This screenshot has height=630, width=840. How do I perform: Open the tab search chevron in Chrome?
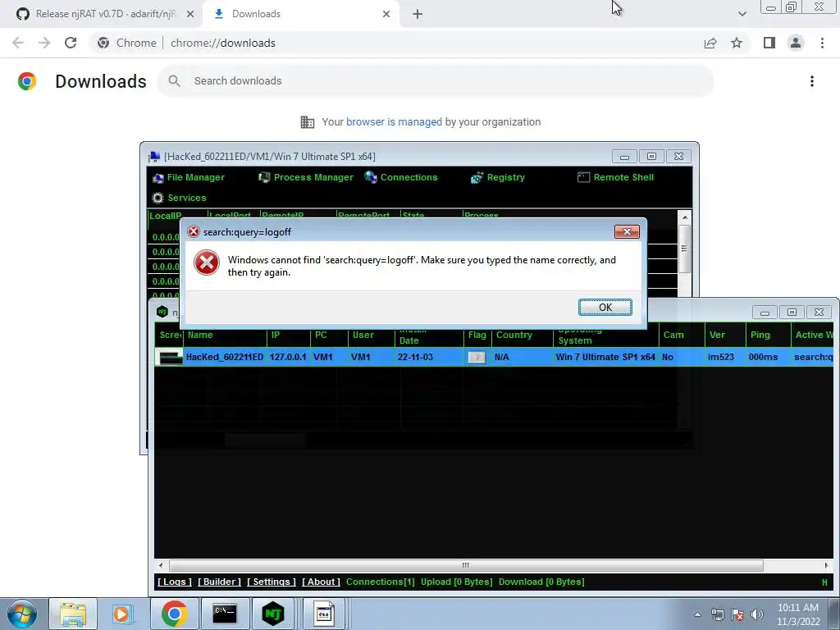pyautogui.click(x=742, y=14)
